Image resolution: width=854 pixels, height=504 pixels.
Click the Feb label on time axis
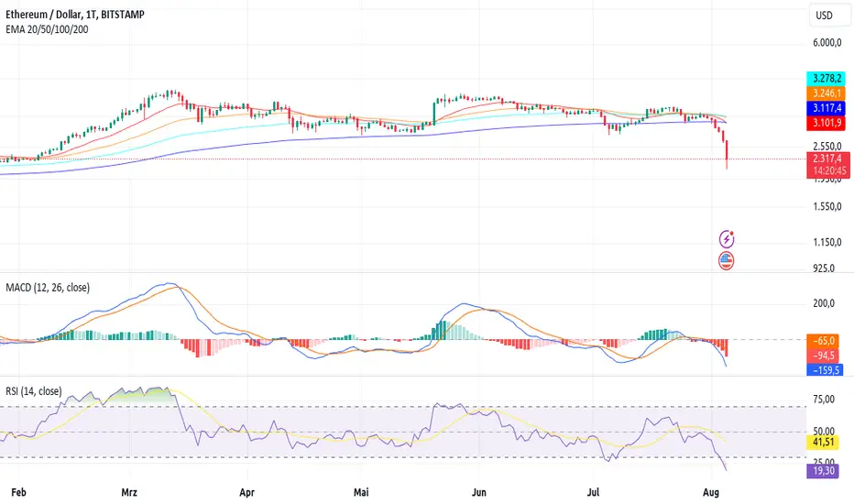(x=18, y=492)
